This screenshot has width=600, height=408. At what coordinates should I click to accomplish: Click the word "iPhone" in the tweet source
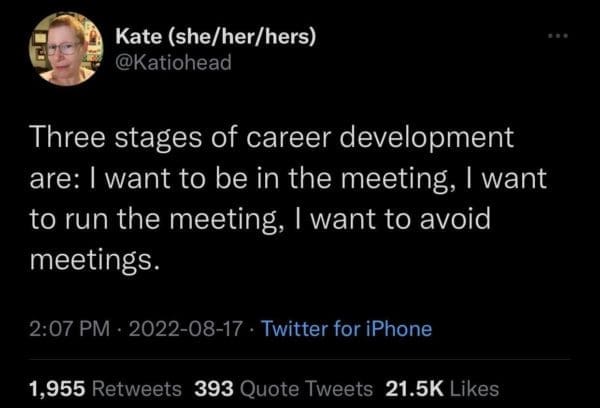[399, 327]
